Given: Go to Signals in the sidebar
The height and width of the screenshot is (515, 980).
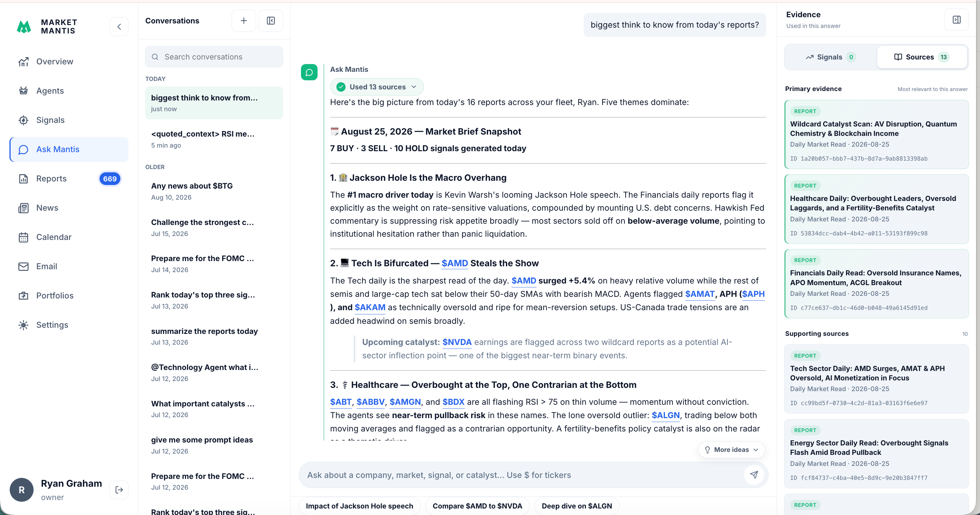Looking at the screenshot, I should click(69, 120).
